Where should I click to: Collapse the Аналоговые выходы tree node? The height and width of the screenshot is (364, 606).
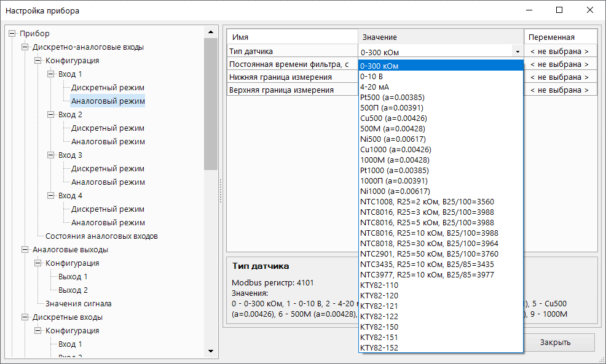pos(25,250)
